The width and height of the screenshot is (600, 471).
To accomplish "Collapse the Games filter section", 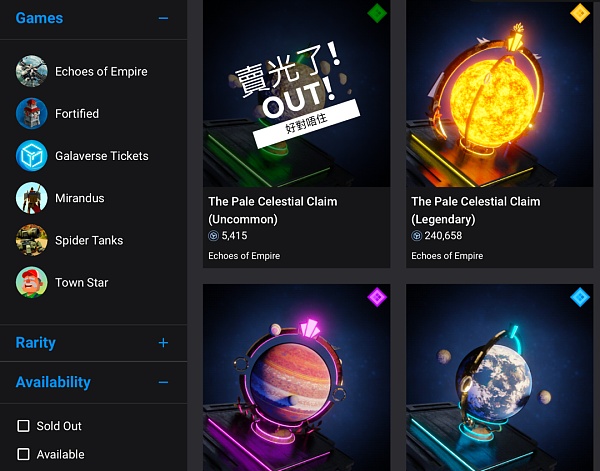I will coord(163,18).
